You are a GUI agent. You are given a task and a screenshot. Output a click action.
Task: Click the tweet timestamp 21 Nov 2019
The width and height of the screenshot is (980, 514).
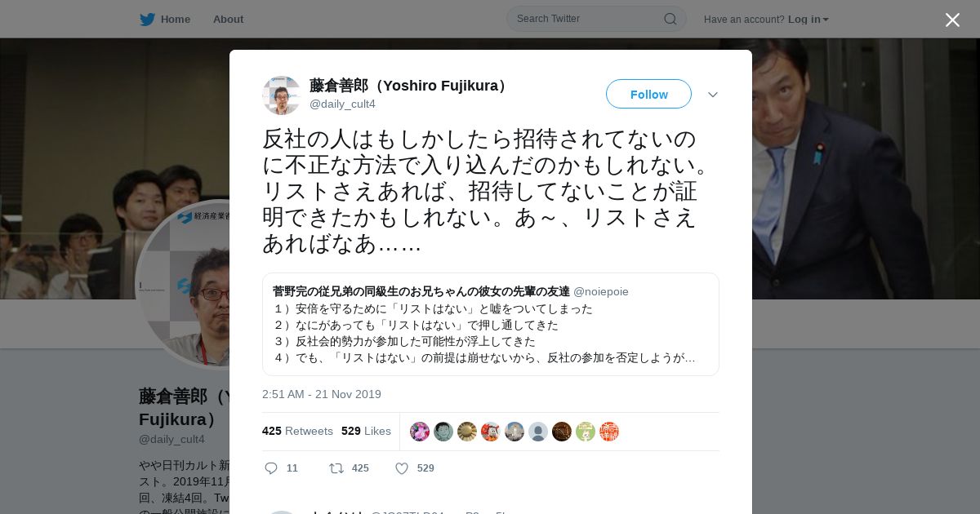[322, 394]
